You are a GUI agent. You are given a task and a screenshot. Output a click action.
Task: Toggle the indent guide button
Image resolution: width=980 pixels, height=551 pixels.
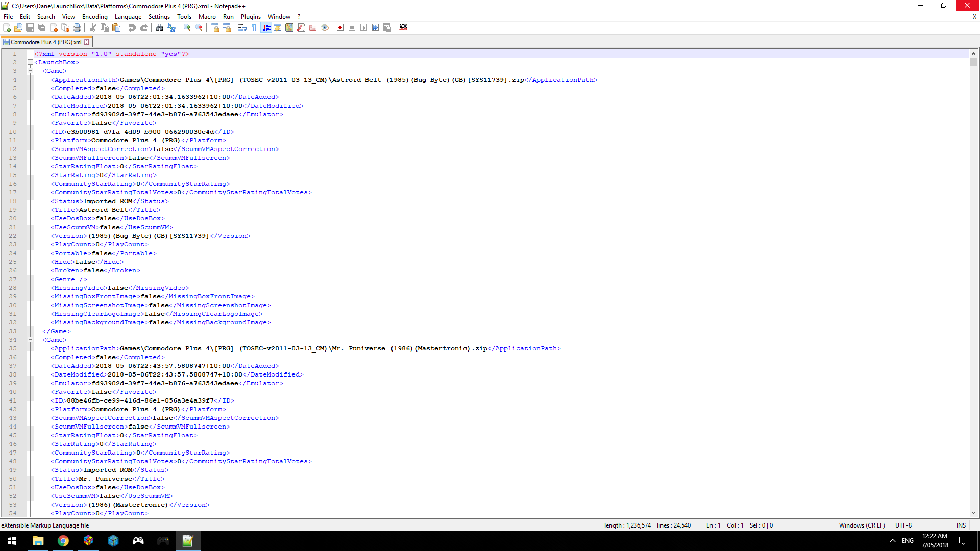[266, 28]
